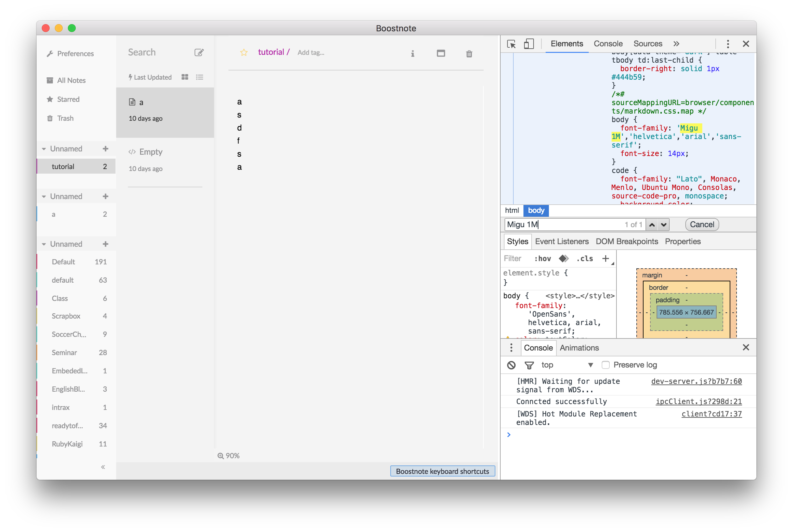Toggle device toolbar in DevTools
This screenshot has width=793, height=532.
coord(528,44)
